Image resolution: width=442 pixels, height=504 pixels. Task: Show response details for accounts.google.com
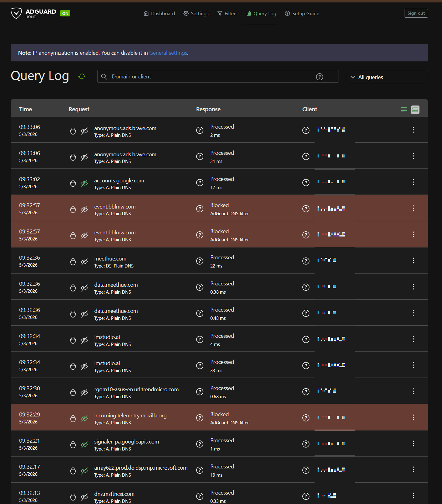click(x=200, y=183)
